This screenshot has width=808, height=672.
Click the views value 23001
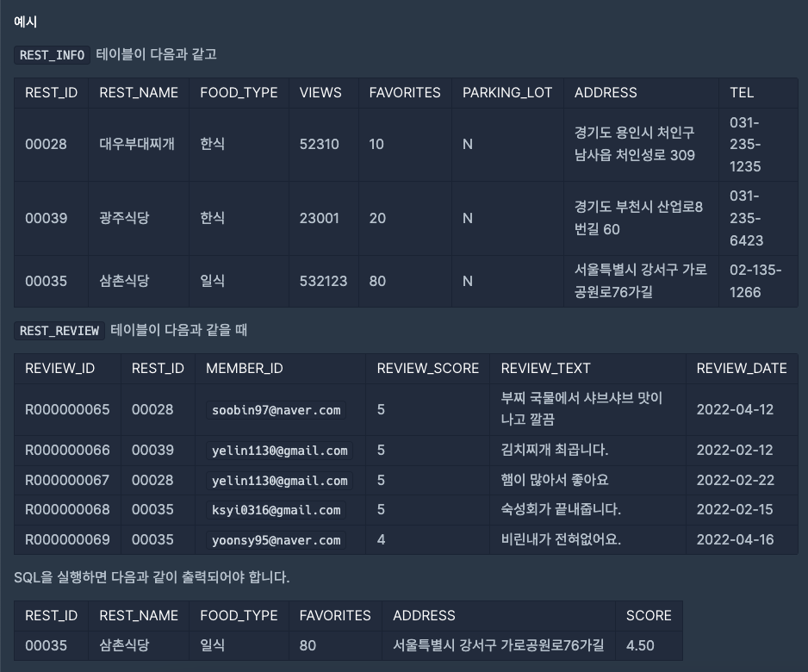319,219
